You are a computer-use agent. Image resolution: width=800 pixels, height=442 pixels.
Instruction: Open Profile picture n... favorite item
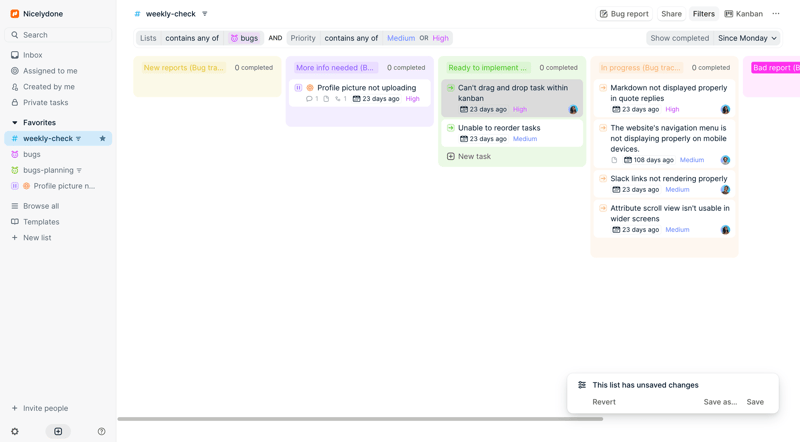coord(58,186)
